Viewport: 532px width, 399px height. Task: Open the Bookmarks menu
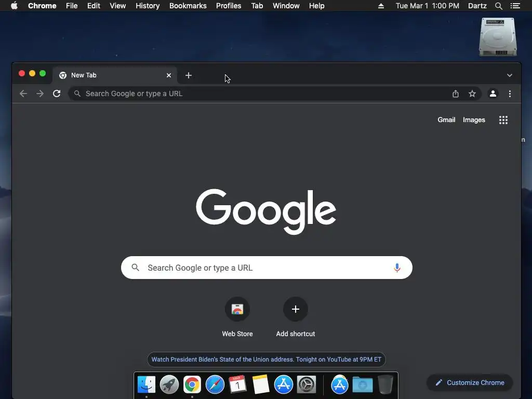click(188, 6)
